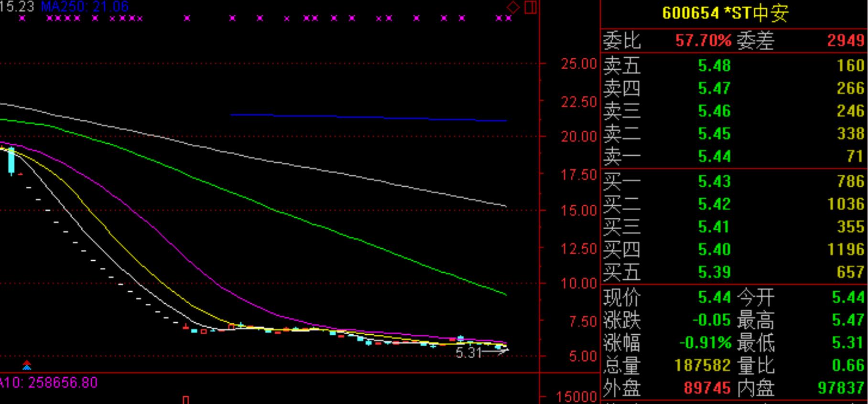Click the red hollow volume bar at the bottom
The image size is (868, 404).
[x=186, y=400]
